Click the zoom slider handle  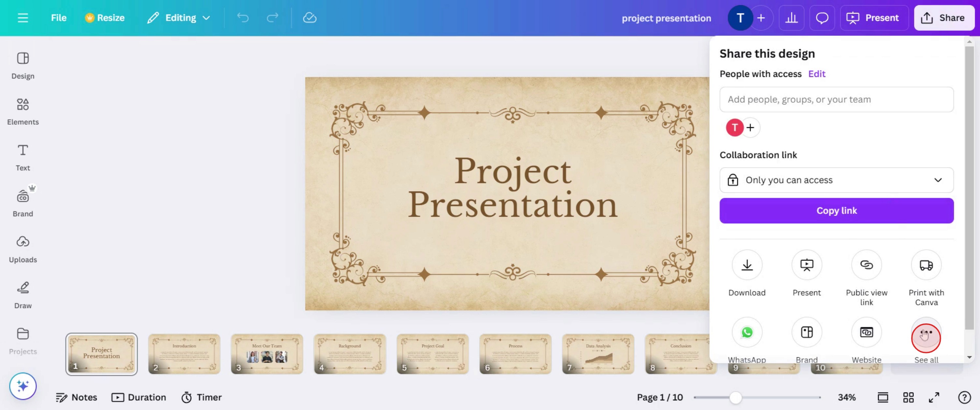click(735, 397)
